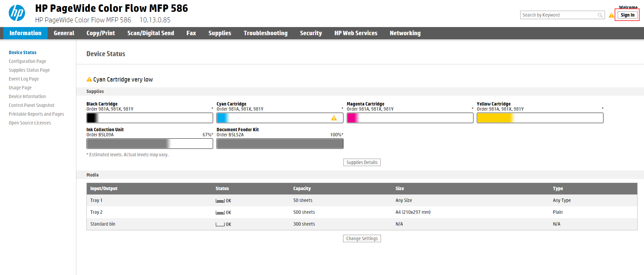Click the Tray 1 status icon

click(220, 201)
